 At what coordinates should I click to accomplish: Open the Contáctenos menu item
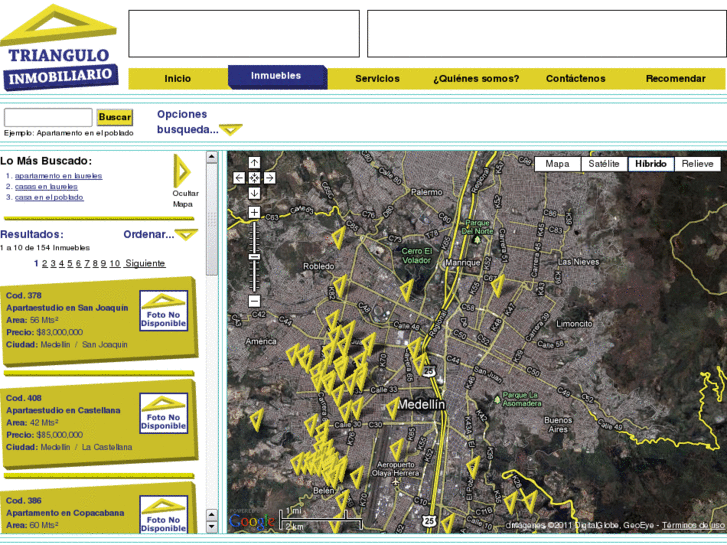[575, 78]
